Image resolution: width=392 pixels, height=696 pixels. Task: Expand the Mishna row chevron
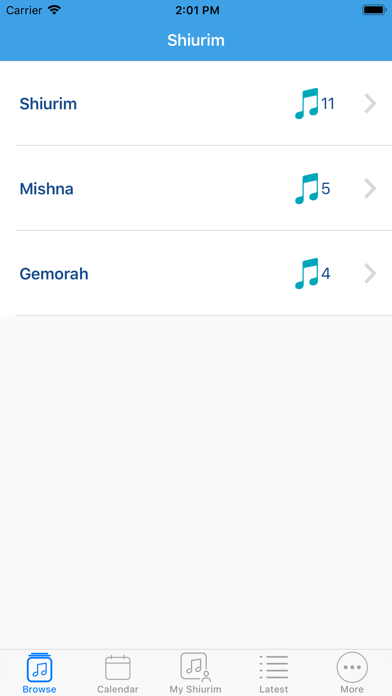pos(370,189)
